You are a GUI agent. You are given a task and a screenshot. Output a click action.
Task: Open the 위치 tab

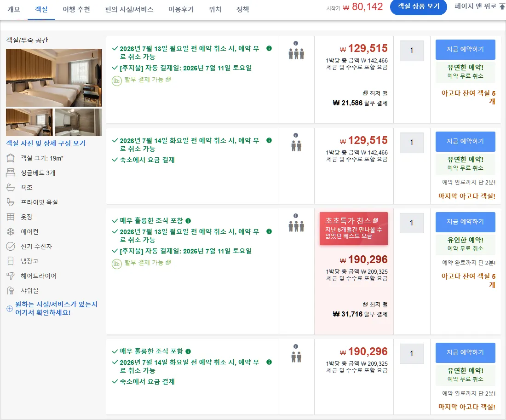[x=215, y=9]
